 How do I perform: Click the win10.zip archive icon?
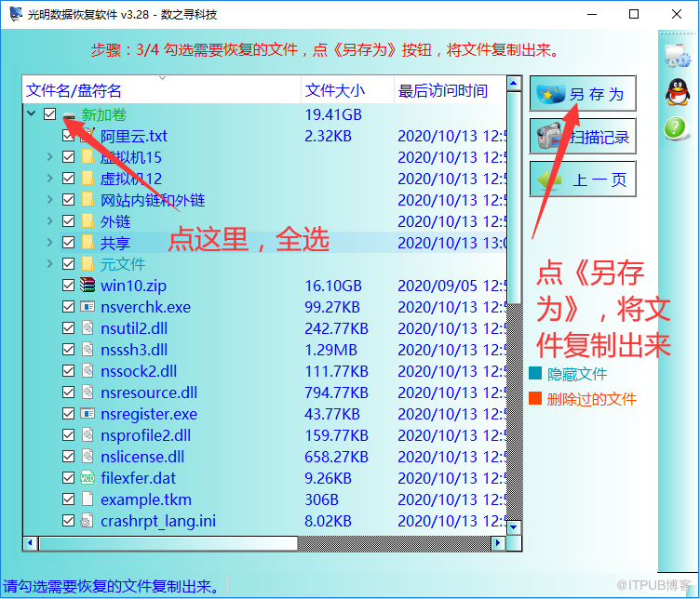click(87, 285)
